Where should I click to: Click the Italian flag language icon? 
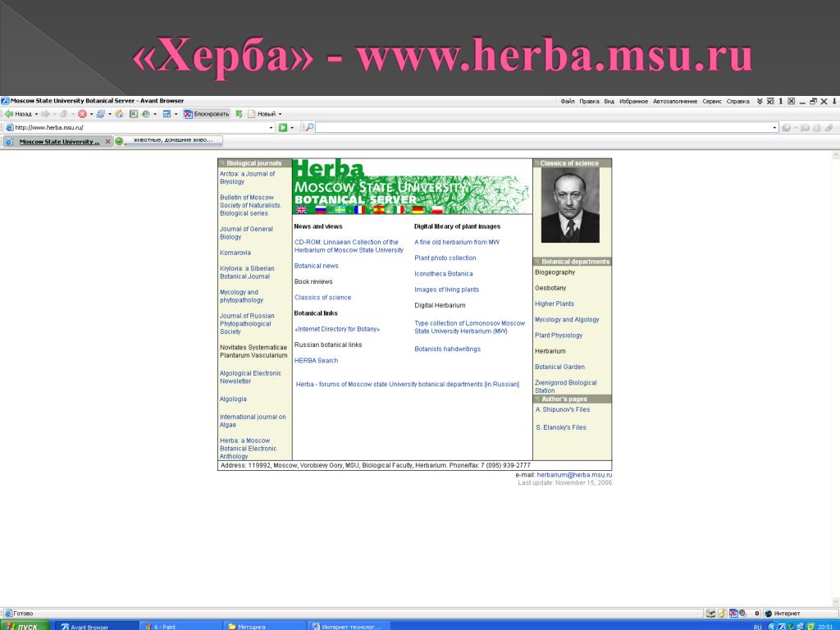point(399,209)
